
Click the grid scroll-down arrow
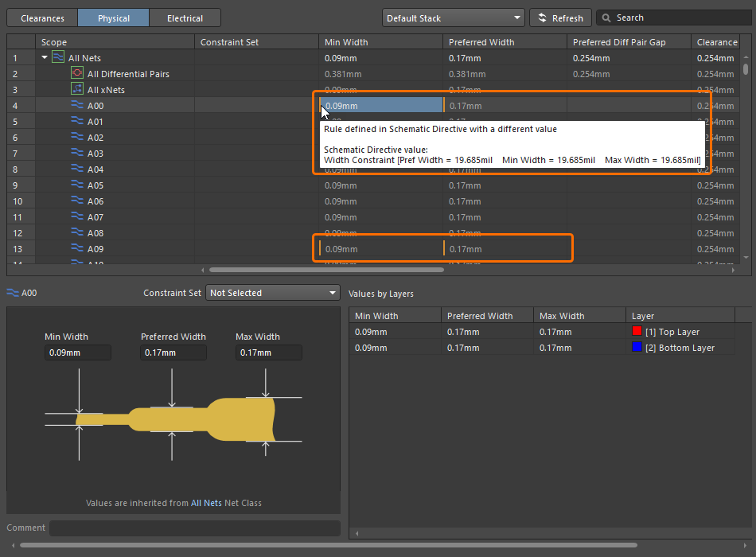pos(746,258)
